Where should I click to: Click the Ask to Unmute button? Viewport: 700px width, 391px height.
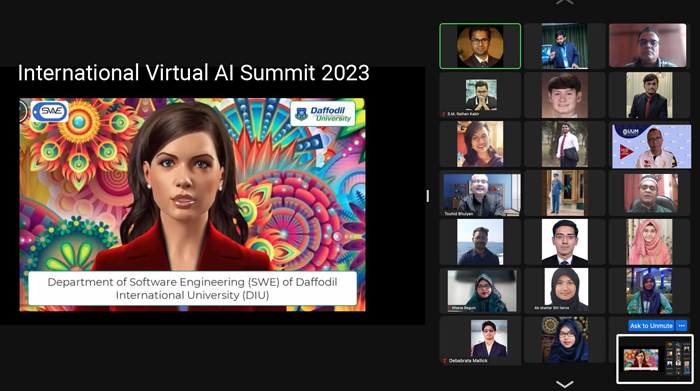point(651,325)
